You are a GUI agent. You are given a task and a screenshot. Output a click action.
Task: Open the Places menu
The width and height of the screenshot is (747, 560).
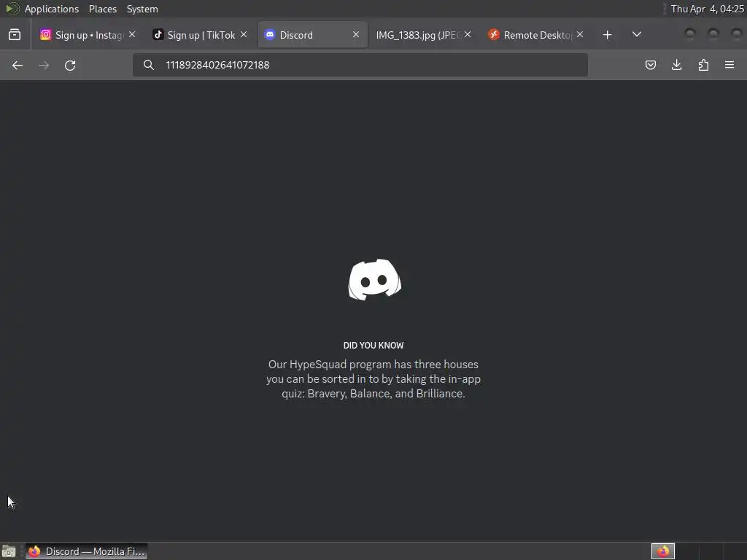(103, 9)
